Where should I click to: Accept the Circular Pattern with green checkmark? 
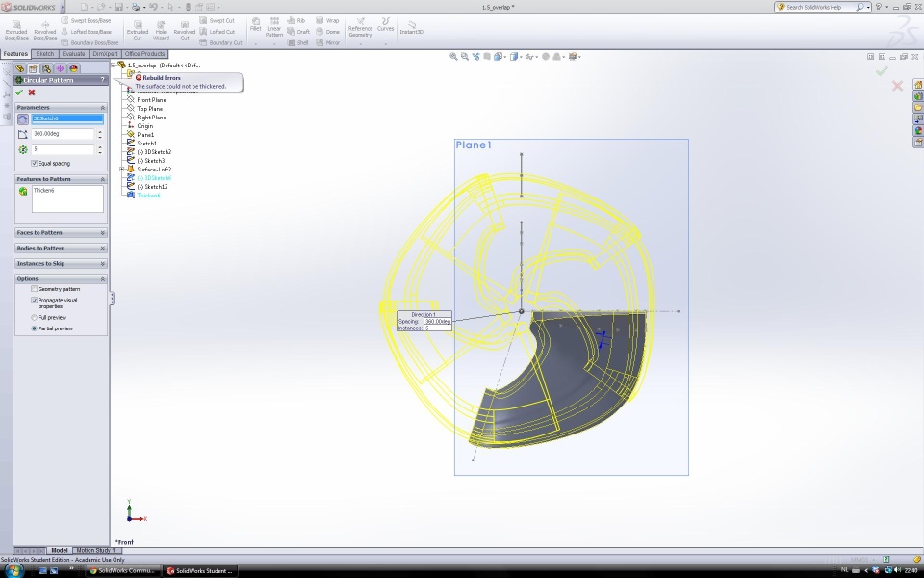(19, 92)
